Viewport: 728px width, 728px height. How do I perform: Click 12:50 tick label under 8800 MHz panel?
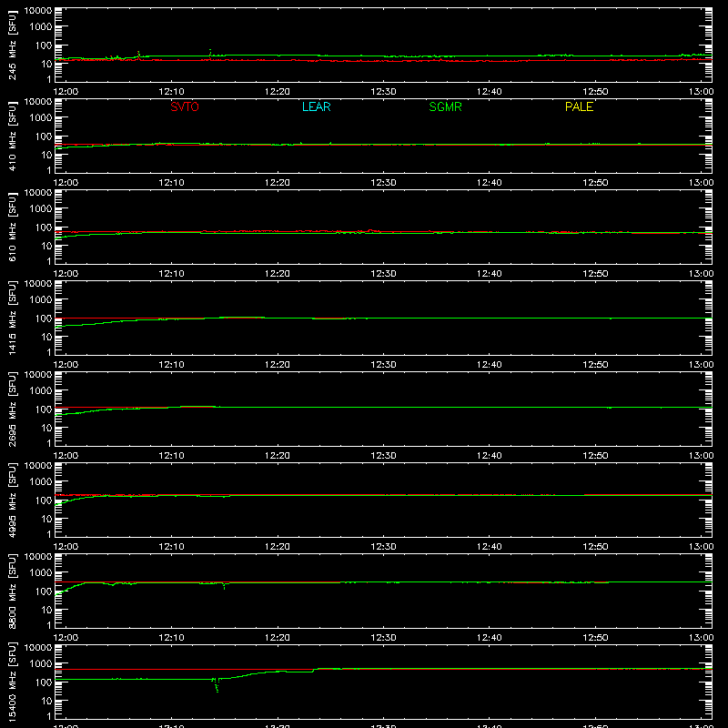pos(595,638)
